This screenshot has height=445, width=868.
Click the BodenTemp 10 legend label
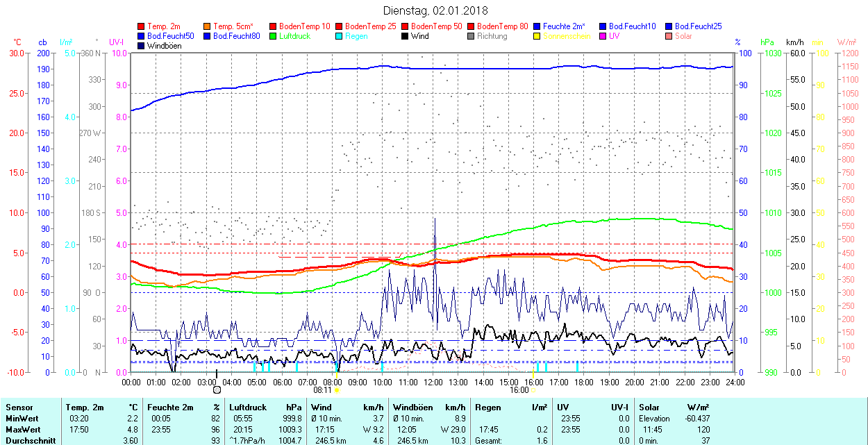(304, 26)
